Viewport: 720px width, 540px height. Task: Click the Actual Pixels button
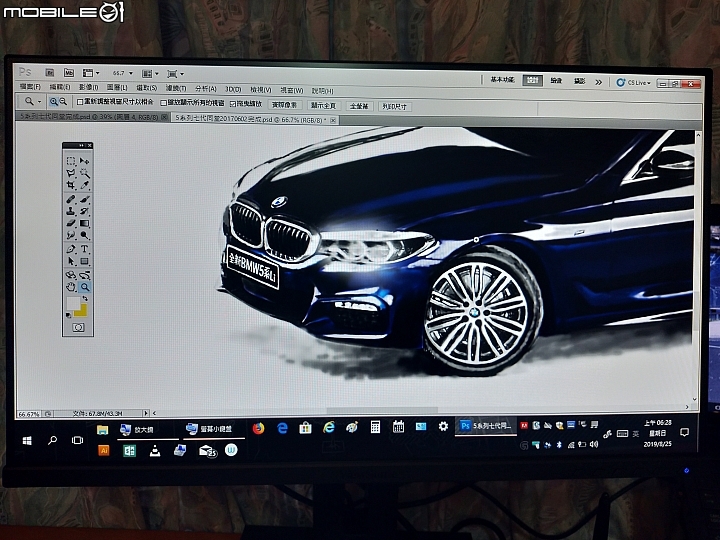(285, 105)
